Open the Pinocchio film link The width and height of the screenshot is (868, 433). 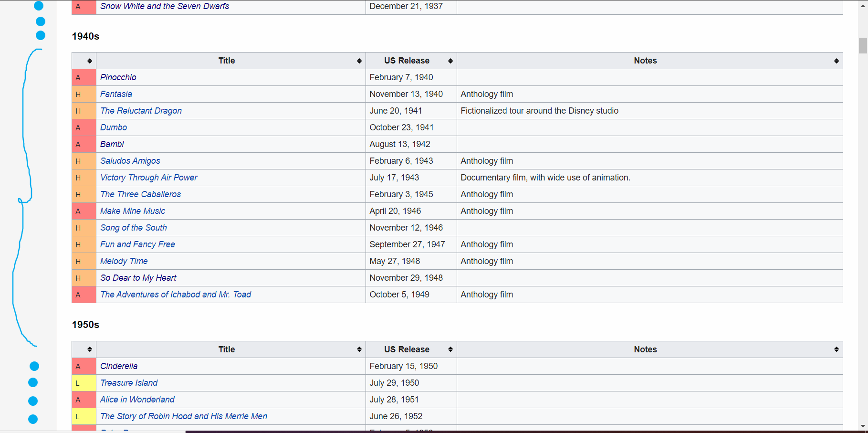point(118,77)
